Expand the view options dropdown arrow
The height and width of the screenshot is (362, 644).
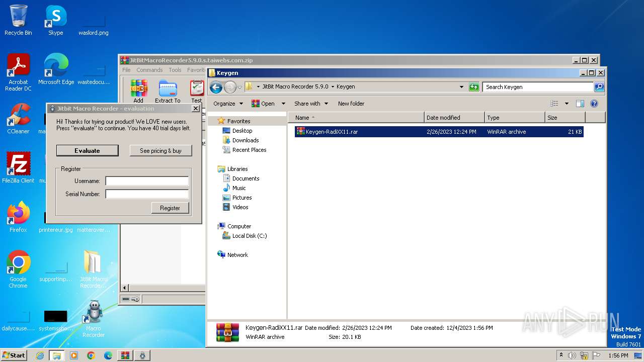click(x=567, y=104)
